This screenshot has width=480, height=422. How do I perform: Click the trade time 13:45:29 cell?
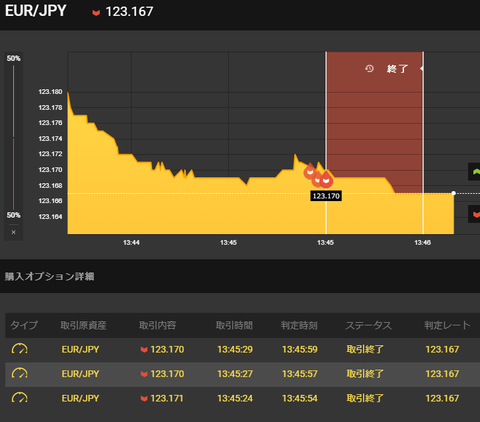pos(235,349)
